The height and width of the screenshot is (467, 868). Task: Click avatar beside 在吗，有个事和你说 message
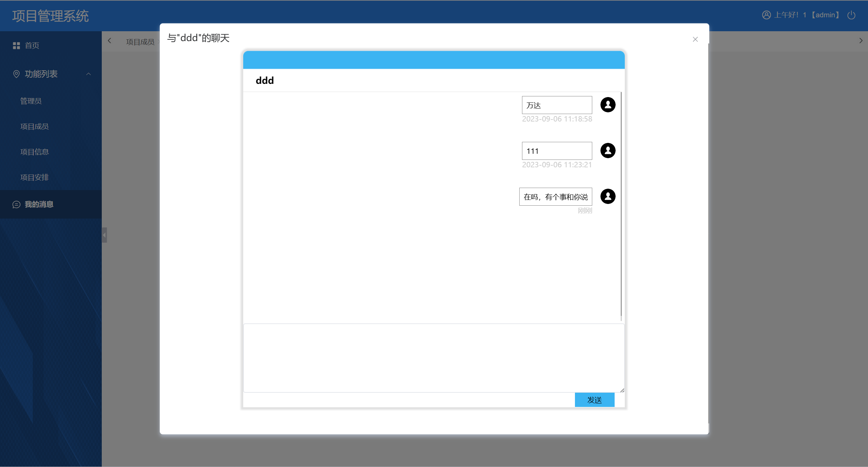click(x=607, y=197)
